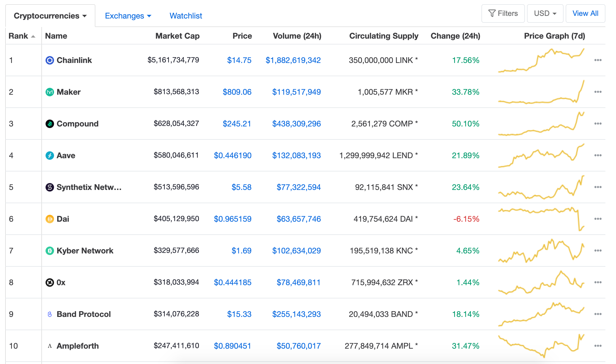Click the Compound coin logo
The width and height of the screenshot is (616, 364).
[x=49, y=124]
